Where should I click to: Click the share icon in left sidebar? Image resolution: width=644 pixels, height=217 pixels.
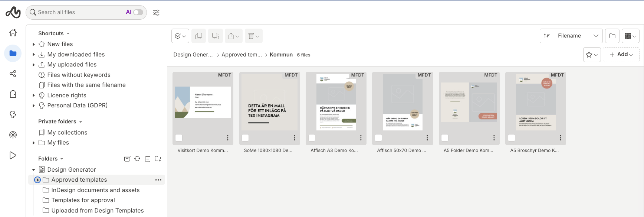13,74
